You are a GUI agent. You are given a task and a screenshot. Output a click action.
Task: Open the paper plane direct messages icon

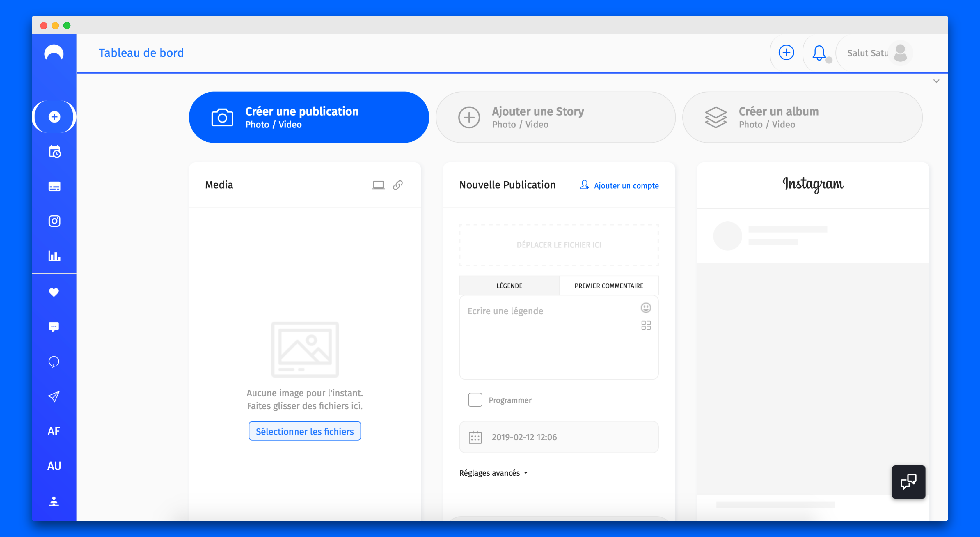coord(54,396)
